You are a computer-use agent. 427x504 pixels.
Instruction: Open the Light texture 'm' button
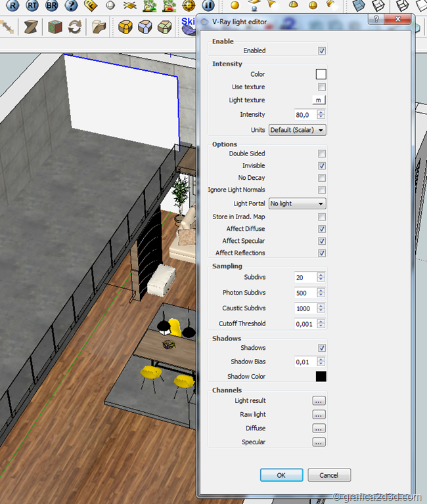[x=319, y=100]
